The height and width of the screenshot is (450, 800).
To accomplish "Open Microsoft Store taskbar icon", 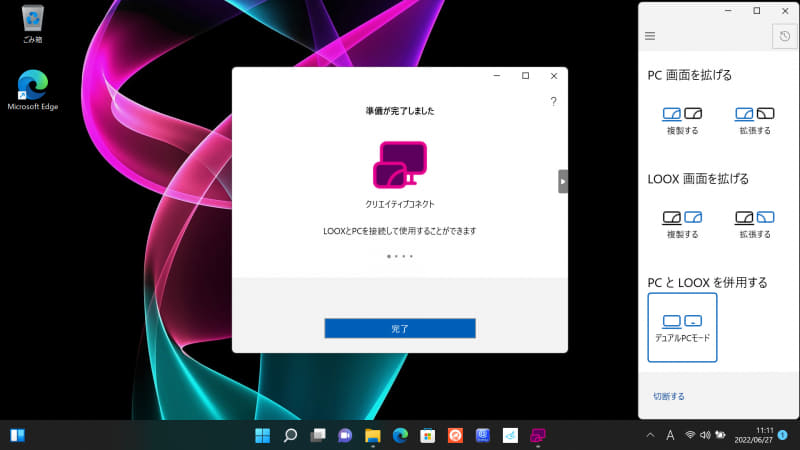I will [428, 435].
